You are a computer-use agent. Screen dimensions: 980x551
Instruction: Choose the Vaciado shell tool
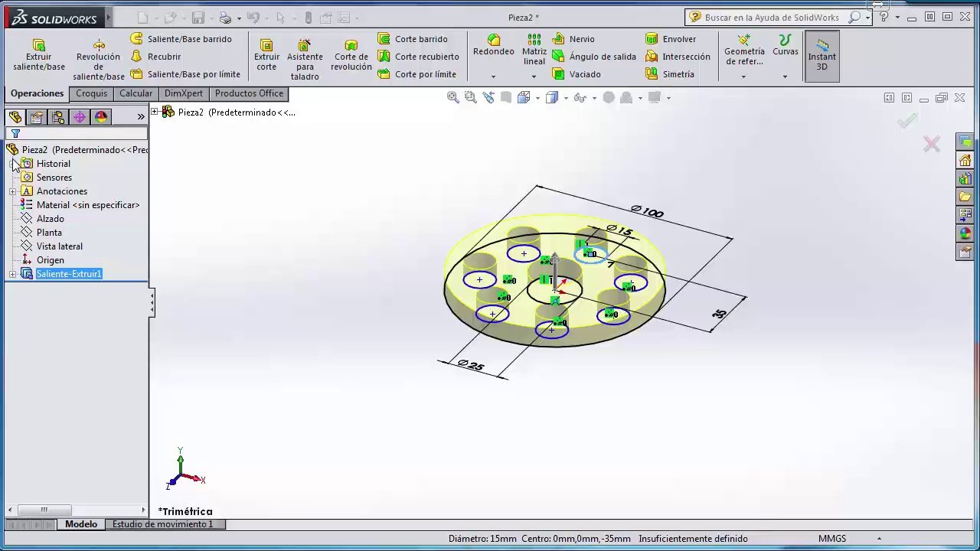[576, 74]
